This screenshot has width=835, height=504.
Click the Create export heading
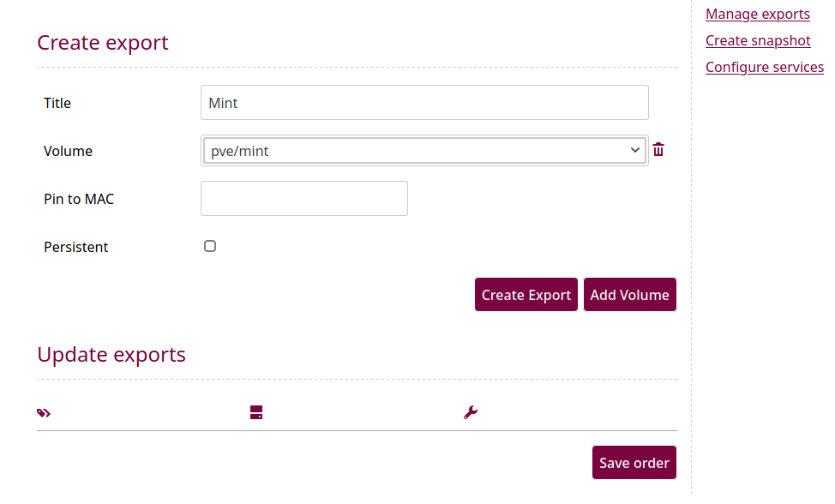(102, 43)
